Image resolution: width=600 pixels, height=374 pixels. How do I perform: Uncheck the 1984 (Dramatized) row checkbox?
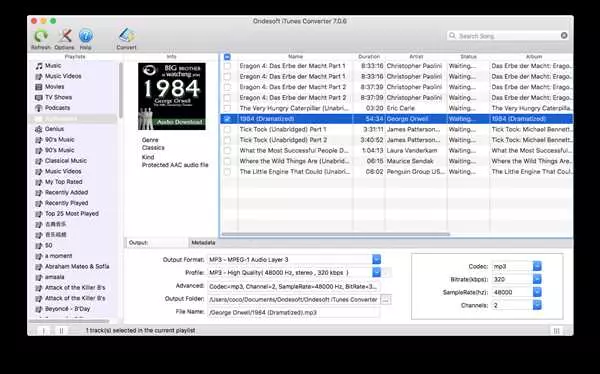[x=227, y=119]
